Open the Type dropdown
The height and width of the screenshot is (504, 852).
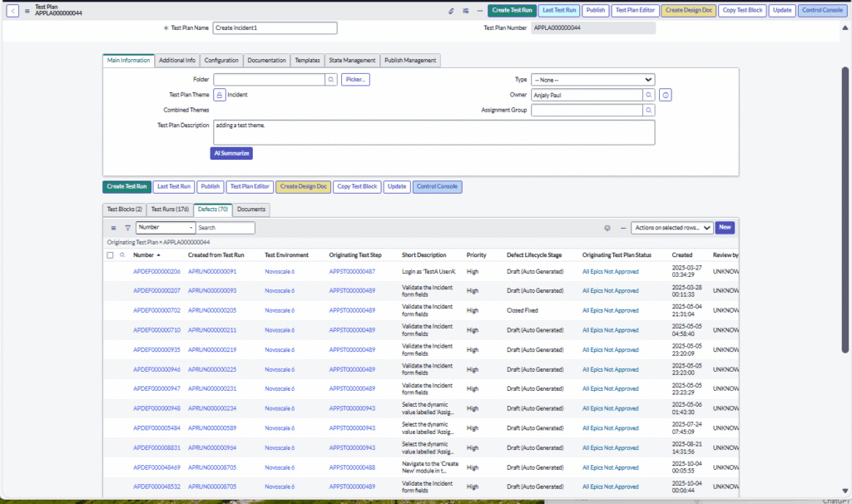point(592,79)
